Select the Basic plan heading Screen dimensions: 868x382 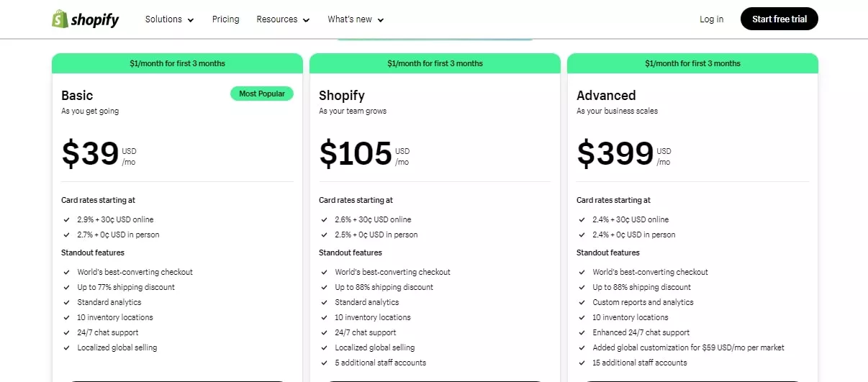point(77,96)
